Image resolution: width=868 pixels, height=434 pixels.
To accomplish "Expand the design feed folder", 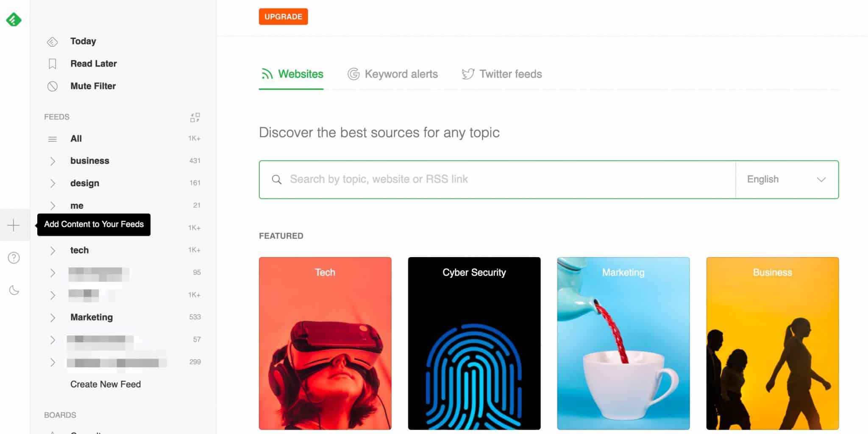I will click(x=53, y=183).
